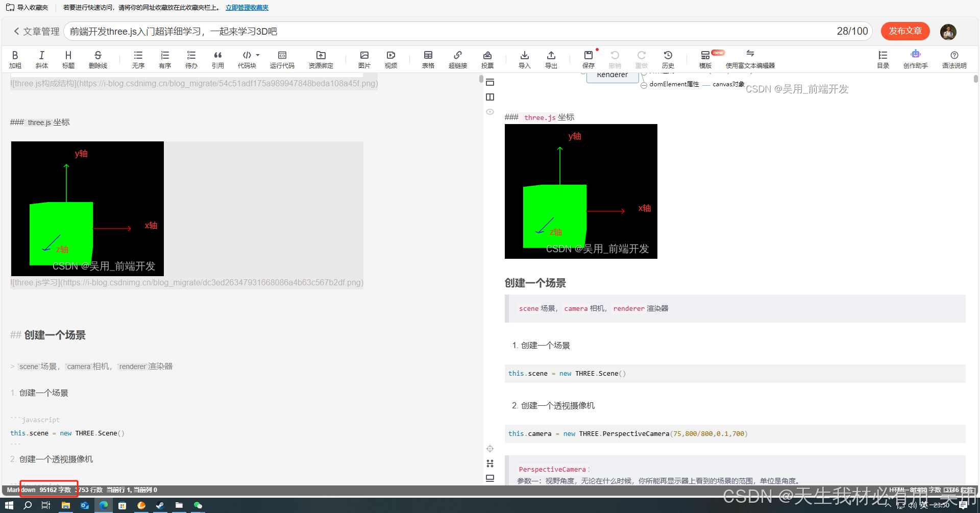This screenshot has width=980, height=513.
Task: Open the user avatar menu
Action: [948, 32]
